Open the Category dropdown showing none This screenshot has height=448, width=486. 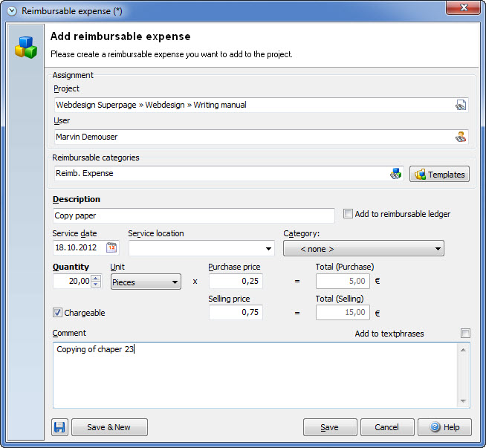[363, 248]
